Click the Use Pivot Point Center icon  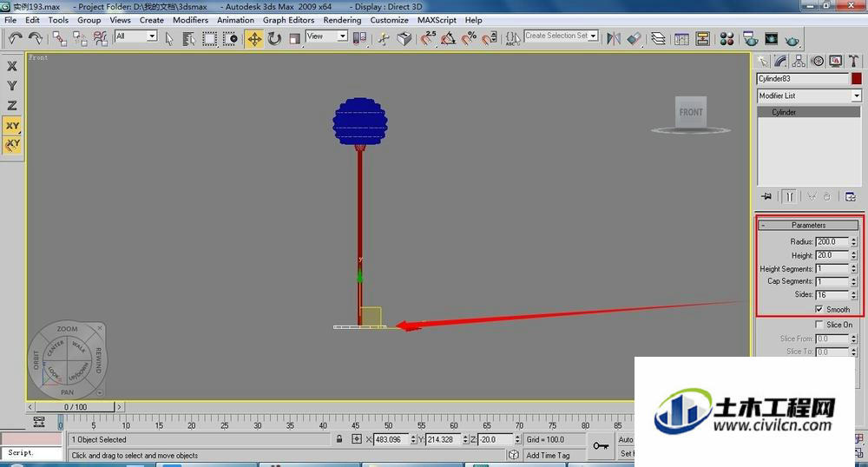(x=360, y=39)
